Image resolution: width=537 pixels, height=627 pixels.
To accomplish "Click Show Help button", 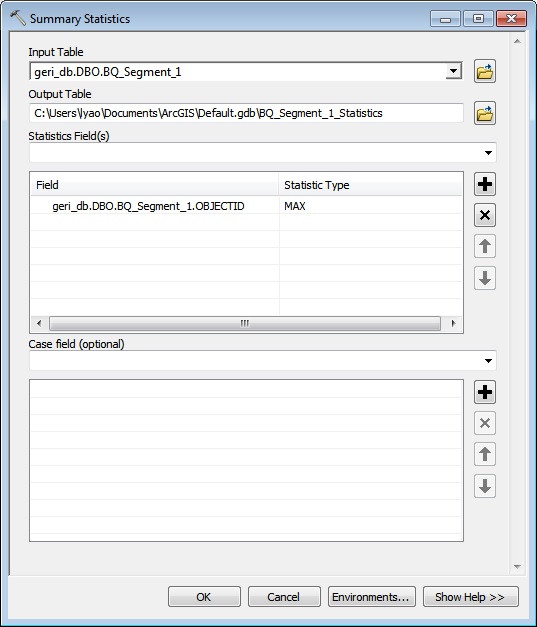I will click(x=471, y=597).
